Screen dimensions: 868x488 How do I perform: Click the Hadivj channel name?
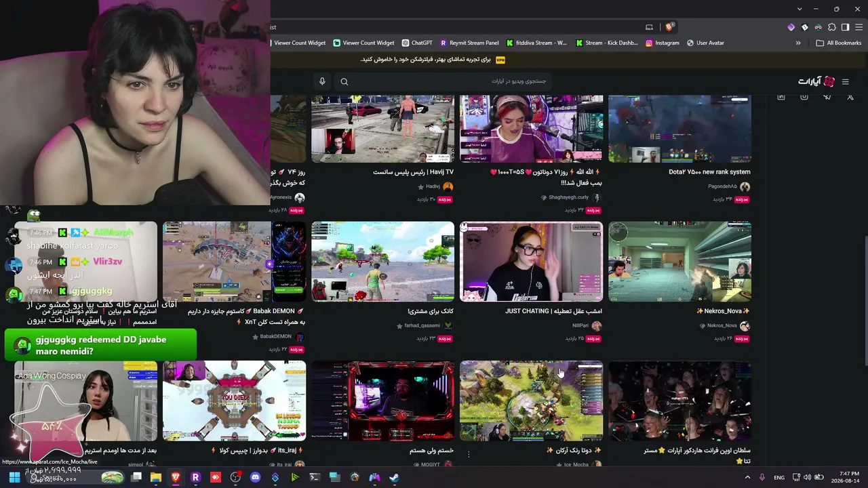433,186
